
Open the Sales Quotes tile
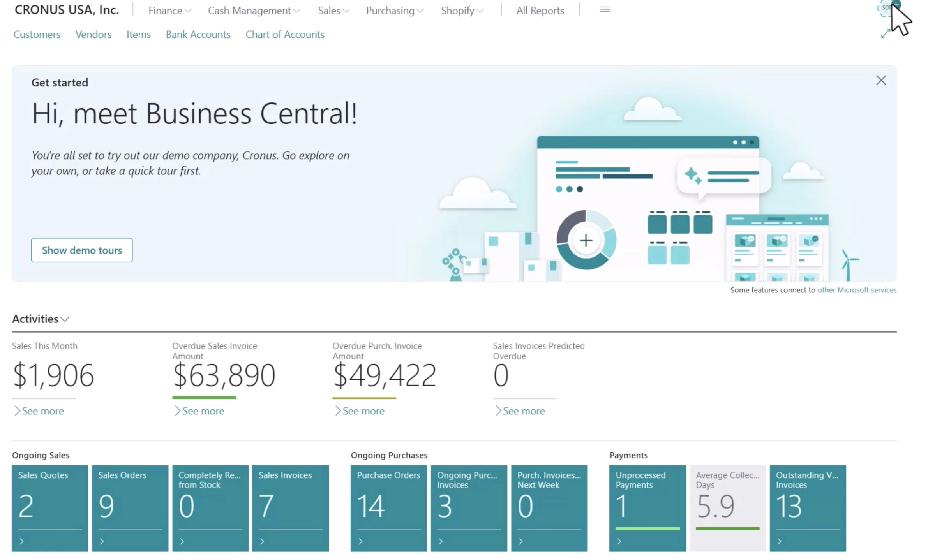tap(50, 508)
